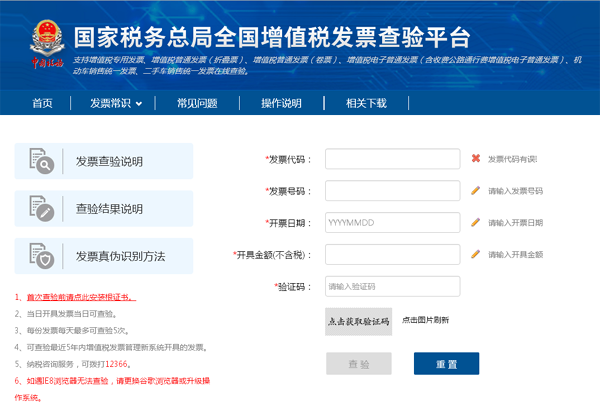Click the 验证码 field label
600x411 pixels.
tap(293, 287)
